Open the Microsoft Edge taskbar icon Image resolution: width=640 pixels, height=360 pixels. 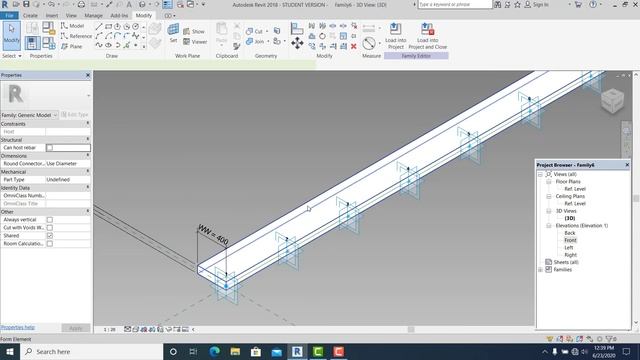215,351
